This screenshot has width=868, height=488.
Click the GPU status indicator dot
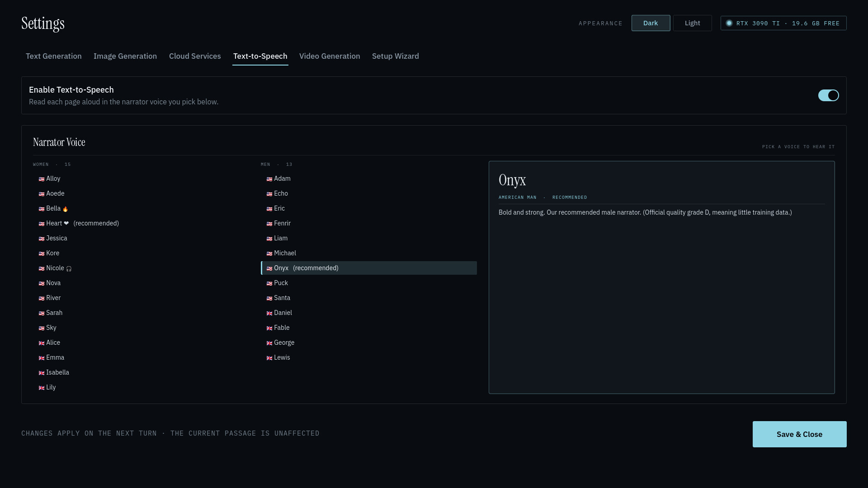(x=729, y=23)
